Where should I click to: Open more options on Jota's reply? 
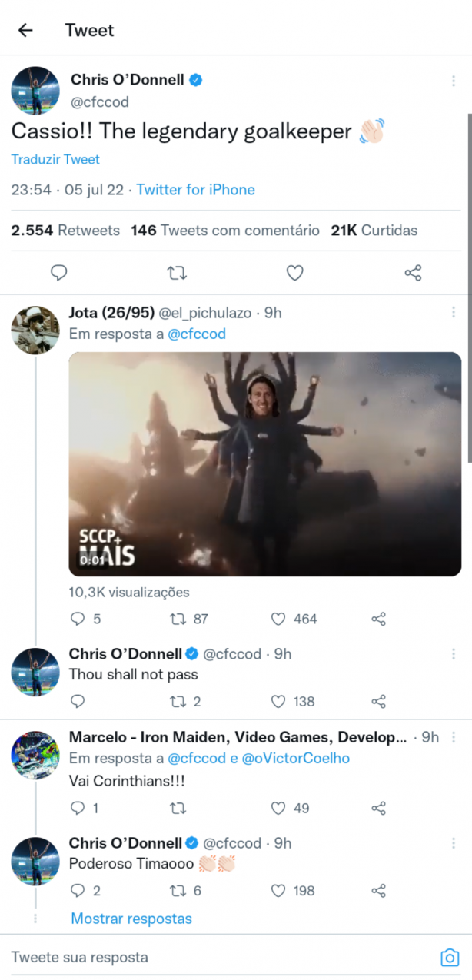click(x=454, y=313)
